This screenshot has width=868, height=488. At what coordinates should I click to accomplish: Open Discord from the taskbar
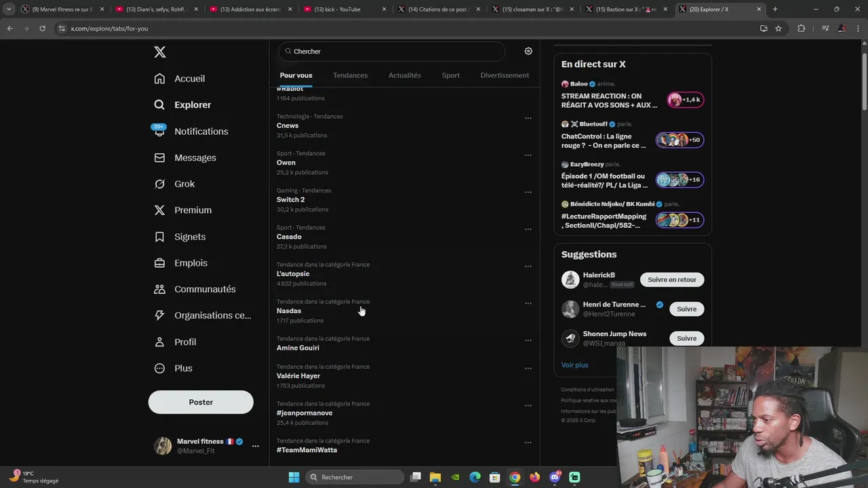555,477
